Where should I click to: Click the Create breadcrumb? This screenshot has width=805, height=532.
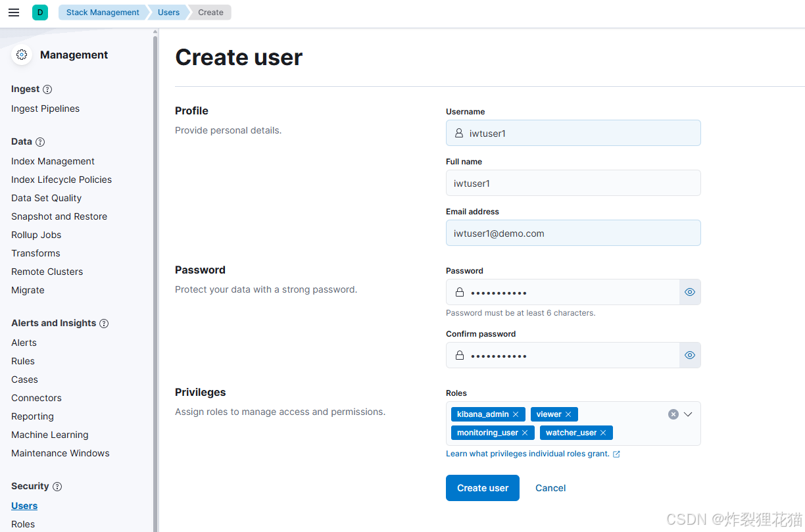tap(210, 12)
